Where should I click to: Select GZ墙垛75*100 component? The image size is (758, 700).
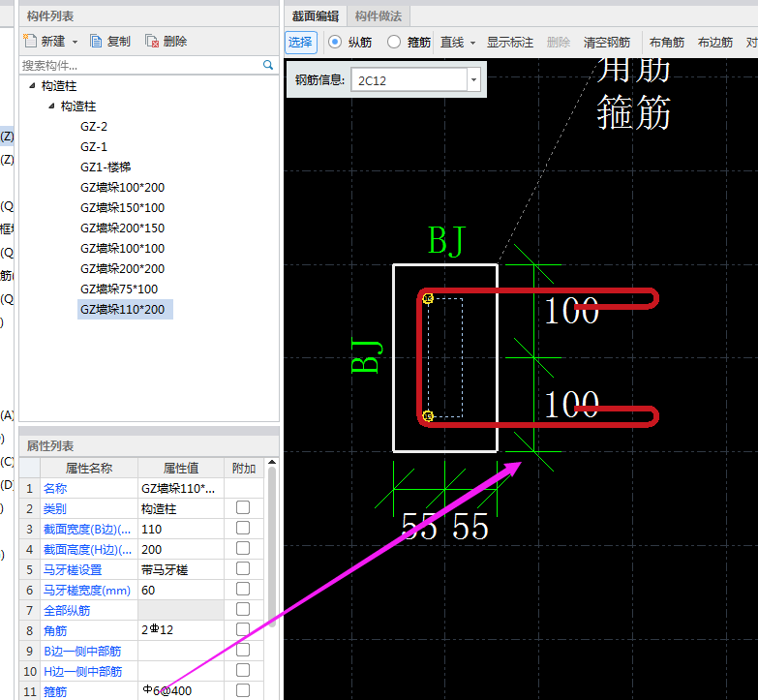119,289
